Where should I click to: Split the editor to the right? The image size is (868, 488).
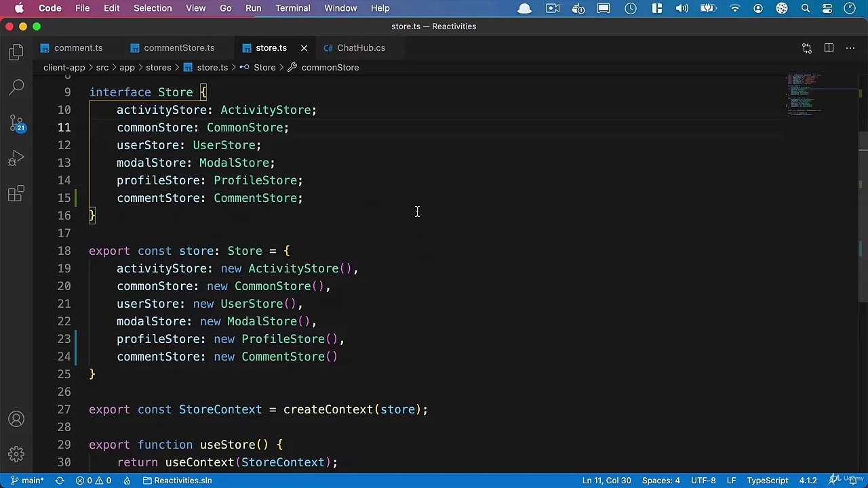tap(829, 48)
